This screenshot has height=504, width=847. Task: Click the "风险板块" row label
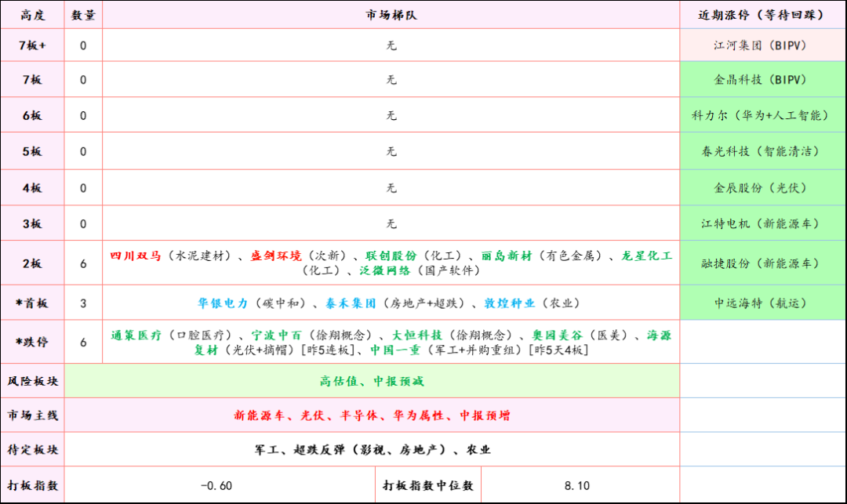(x=32, y=382)
